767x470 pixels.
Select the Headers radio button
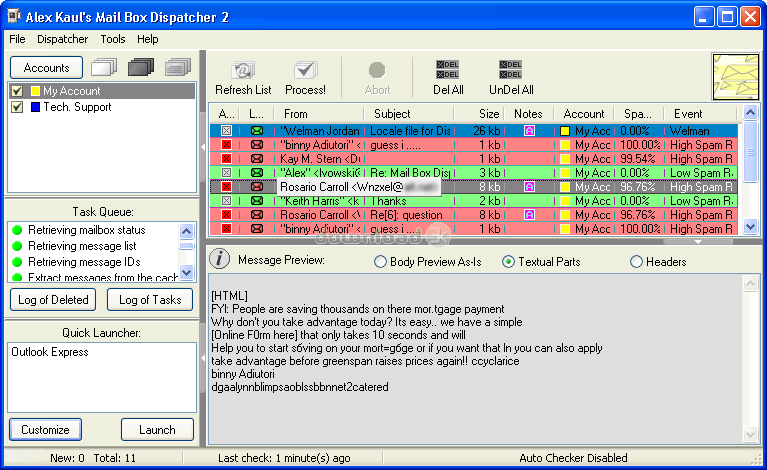(637, 262)
